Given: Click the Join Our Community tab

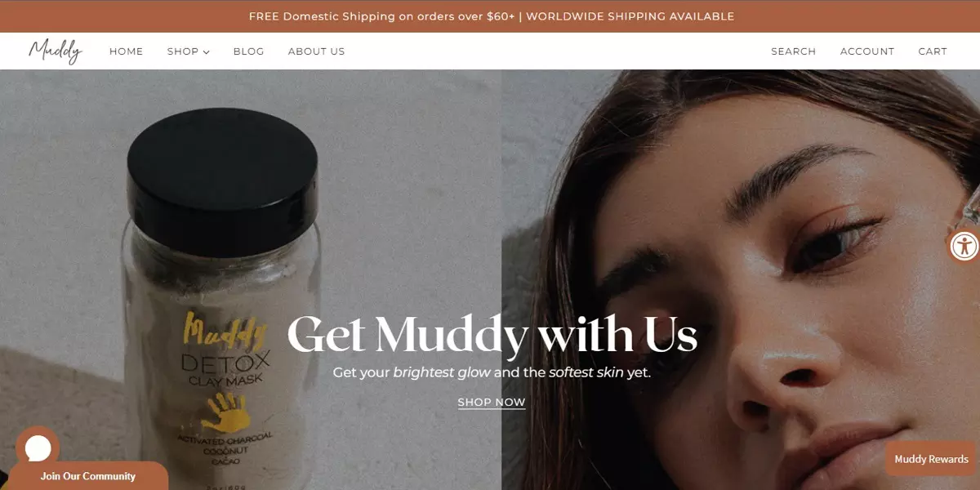Looking at the screenshot, I should (x=87, y=476).
